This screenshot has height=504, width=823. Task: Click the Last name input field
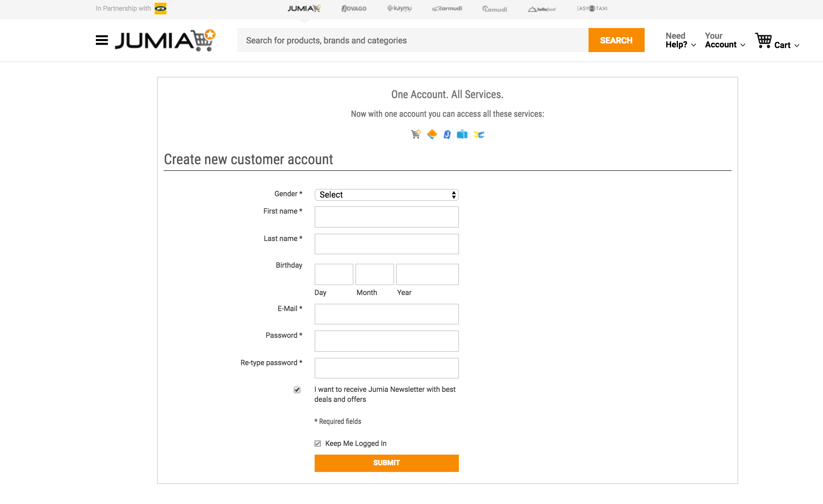coord(386,244)
